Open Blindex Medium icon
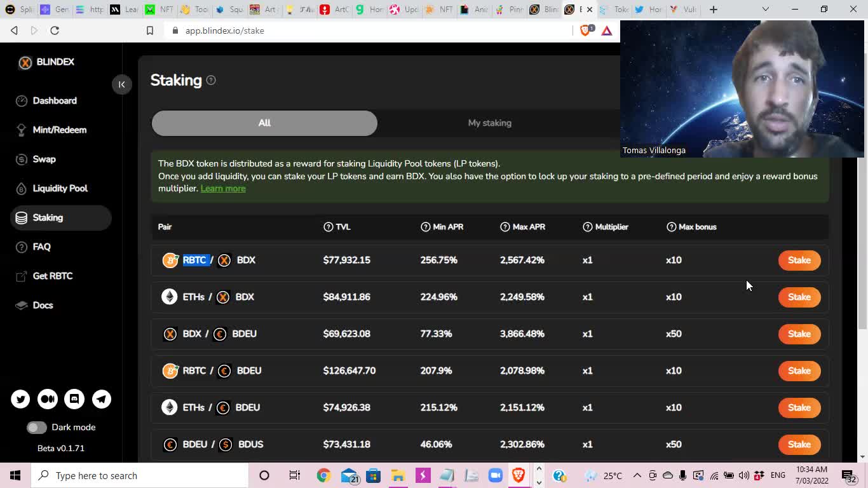Screen dimensions: 868x488 48,399
